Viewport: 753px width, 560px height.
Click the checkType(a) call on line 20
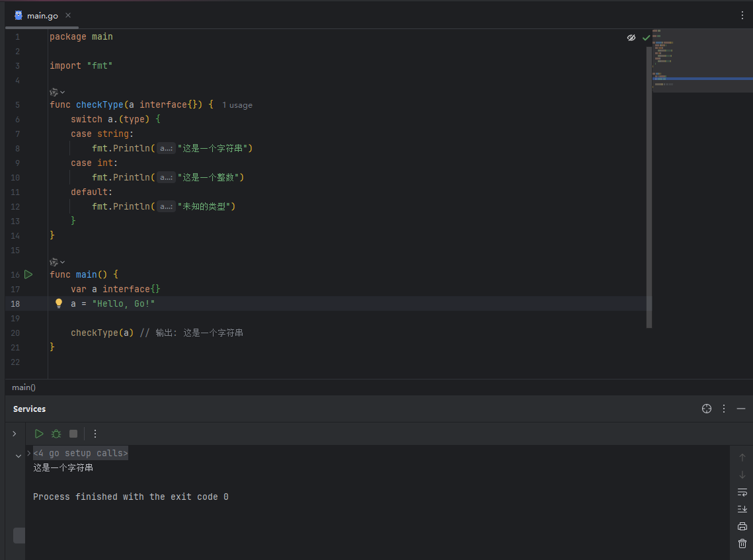[x=102, y=333]
